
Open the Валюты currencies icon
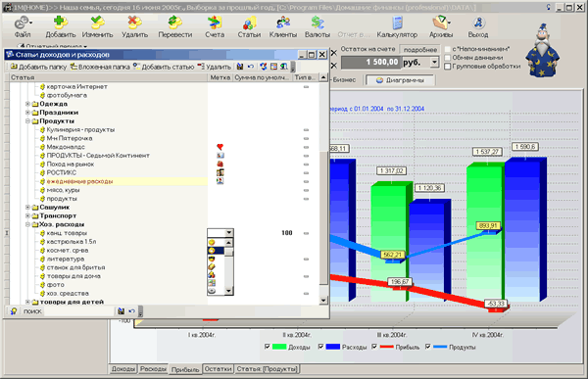coord(318,23)
